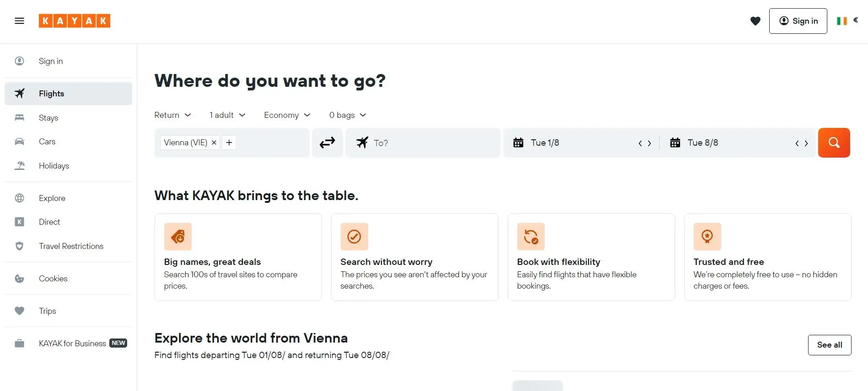Viewport: 868px width, 391px height.
Task: Click the Book with flexibility icon
Action: click(x=530, y=237)
